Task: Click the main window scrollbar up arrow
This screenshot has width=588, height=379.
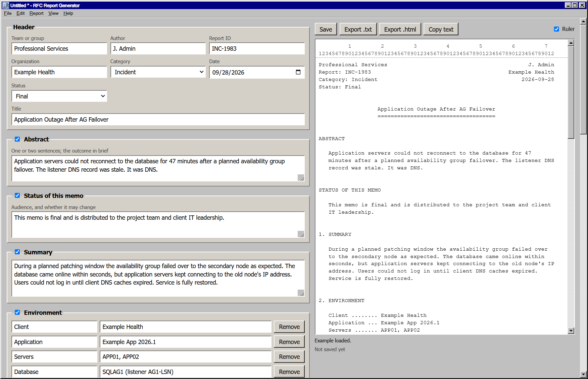Action: coord(583,21)
